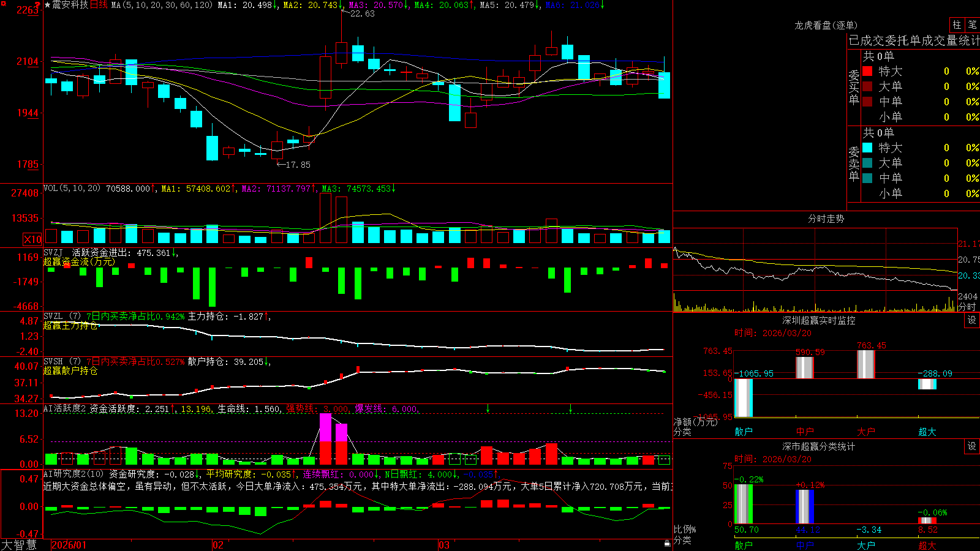
Task: Select the SVZL (7) indicator name
Action: (x=62, y=317)
